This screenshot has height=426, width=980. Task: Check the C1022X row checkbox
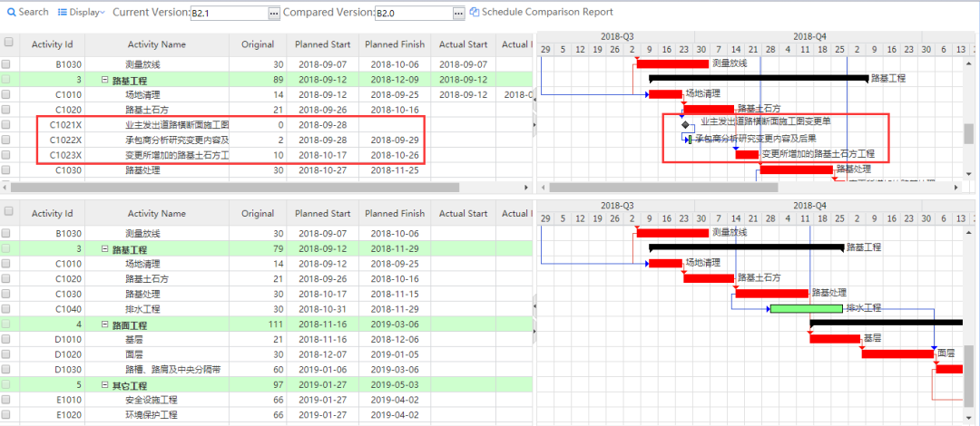pyautogui.click(x=6, y=140)
